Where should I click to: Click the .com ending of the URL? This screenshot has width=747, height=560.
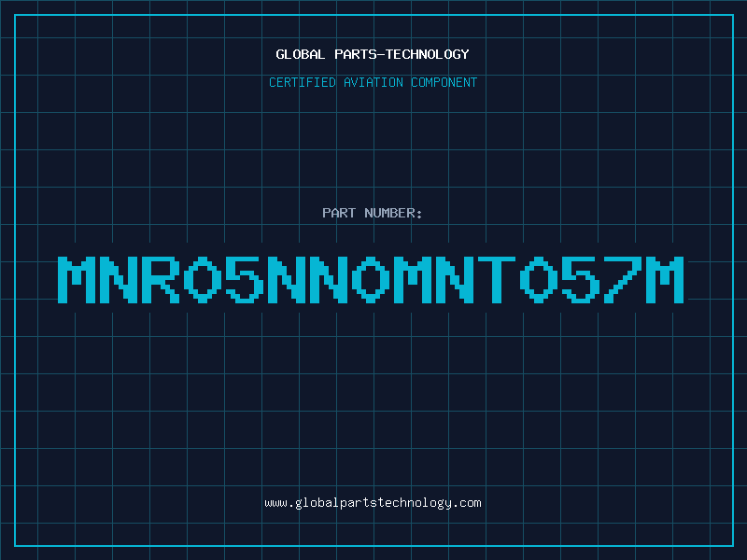[466, 503]
